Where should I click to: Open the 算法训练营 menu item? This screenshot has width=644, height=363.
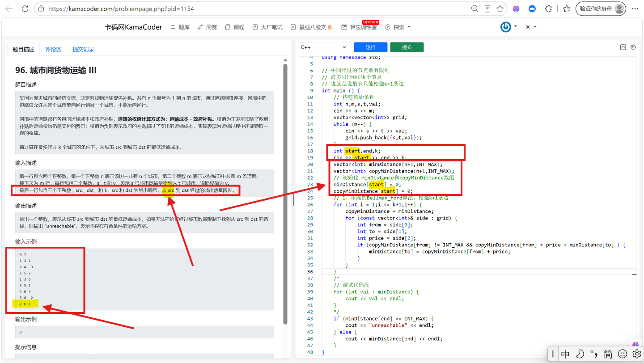359,27
